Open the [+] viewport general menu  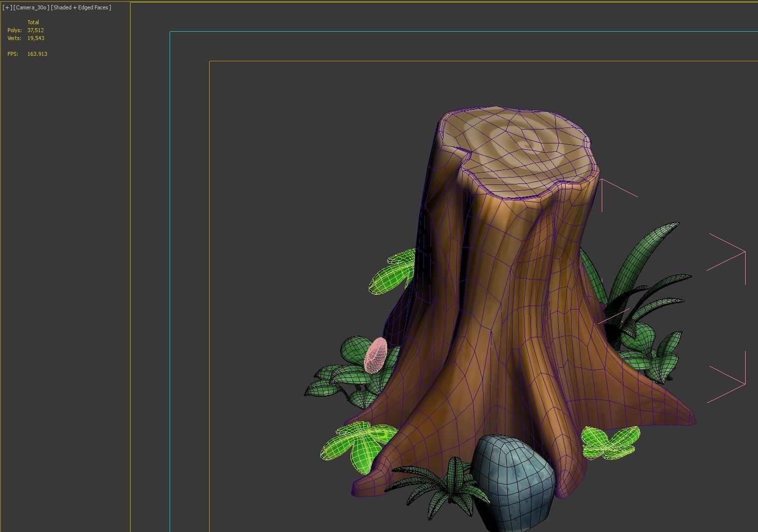[7, 7]
